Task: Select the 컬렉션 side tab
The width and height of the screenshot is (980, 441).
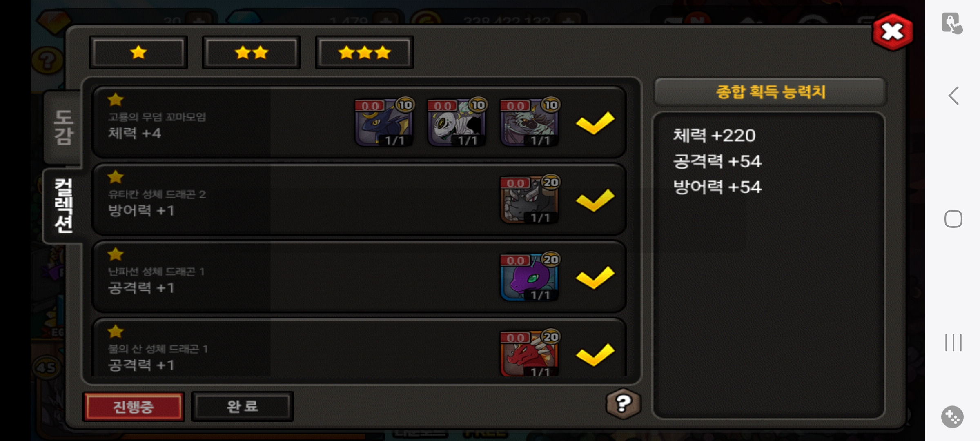Action: click(x=63, y=206)
